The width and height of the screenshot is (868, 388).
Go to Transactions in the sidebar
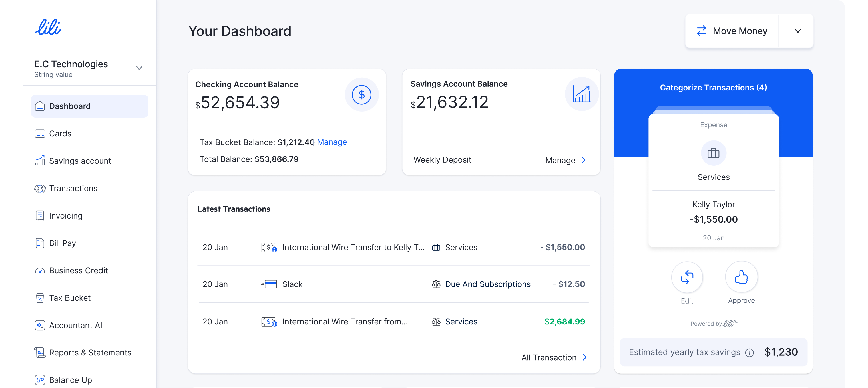[73, 188]
